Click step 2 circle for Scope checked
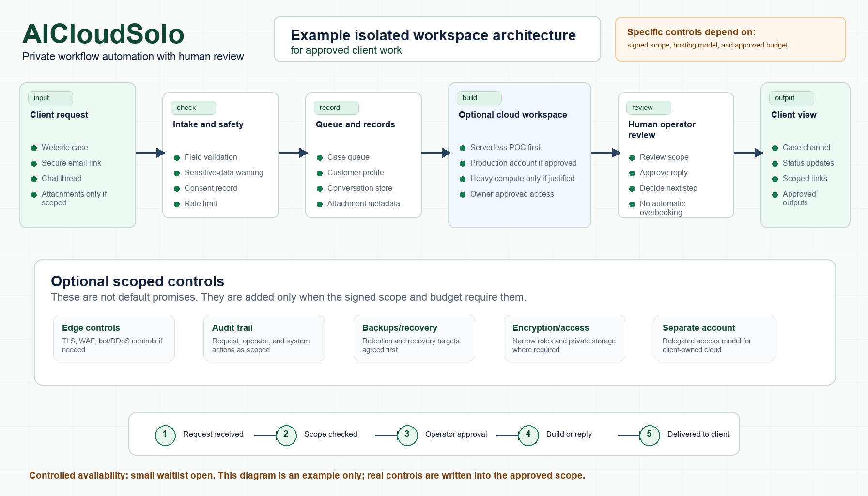The image size is (868, 496). click(x=286, y=435)
